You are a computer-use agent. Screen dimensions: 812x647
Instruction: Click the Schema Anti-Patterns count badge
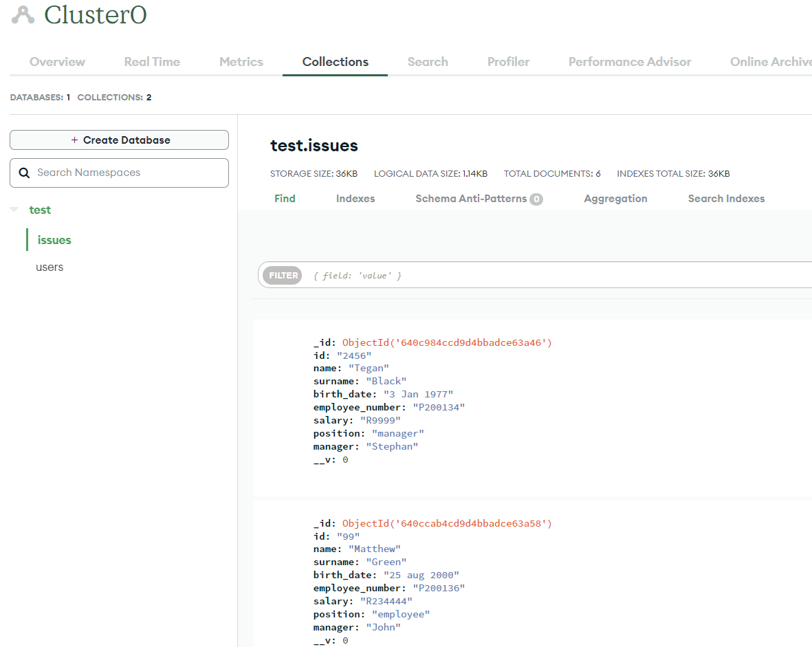point(536,199)
